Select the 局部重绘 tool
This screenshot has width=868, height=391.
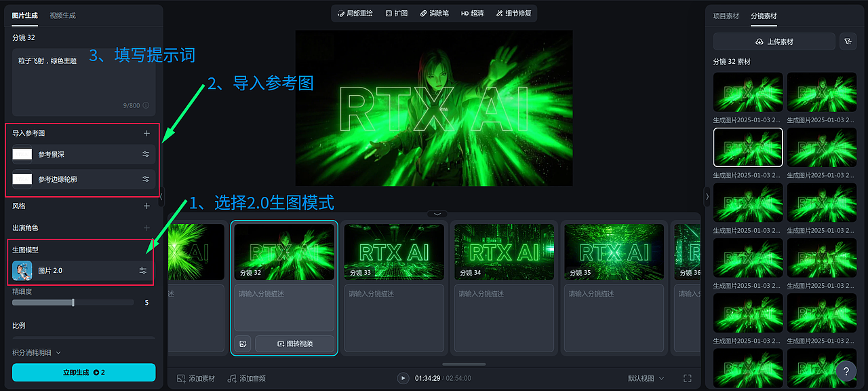354,13
